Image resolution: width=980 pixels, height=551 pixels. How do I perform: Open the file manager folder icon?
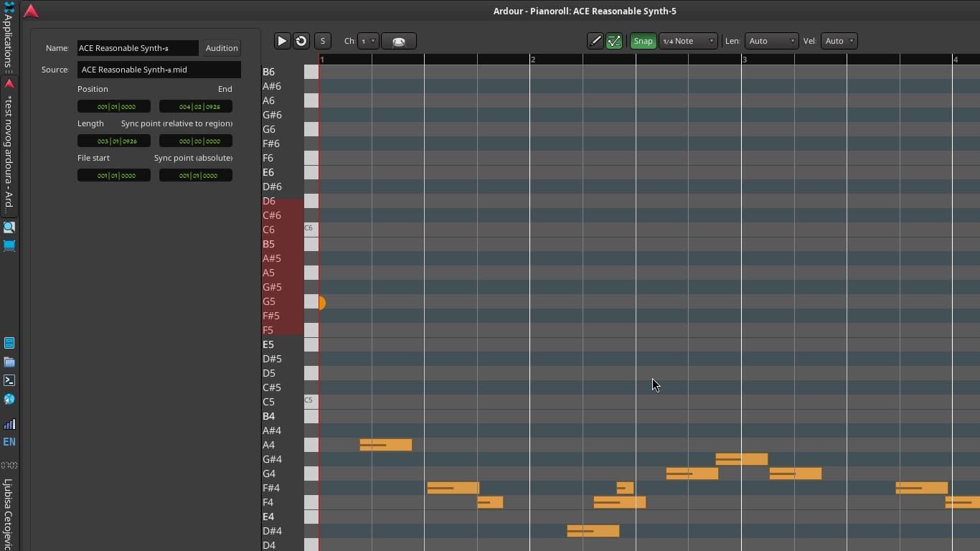9,362
